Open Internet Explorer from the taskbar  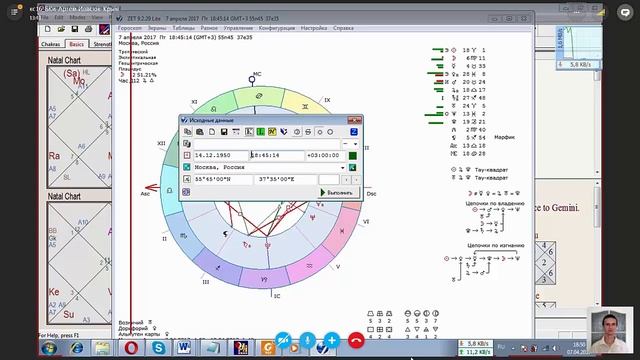(76, 348)
